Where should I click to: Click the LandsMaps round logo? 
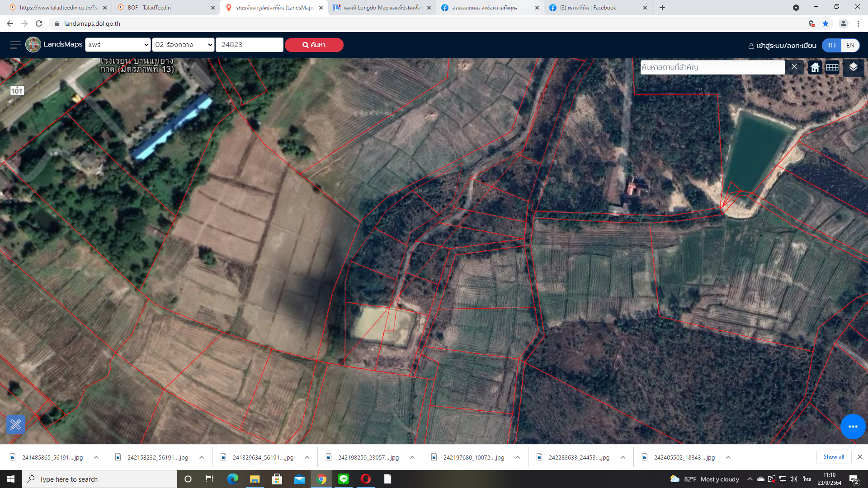click(33, 45)
